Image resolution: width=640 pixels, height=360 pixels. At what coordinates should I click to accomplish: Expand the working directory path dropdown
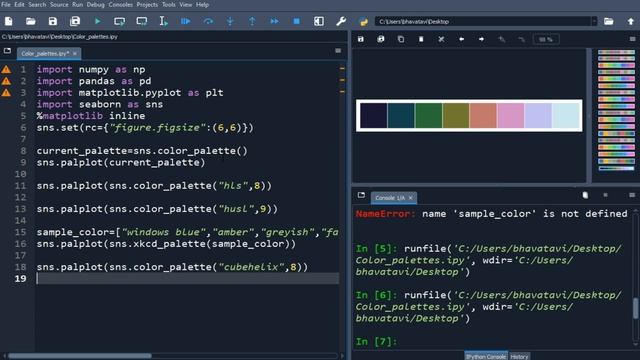coord(594,21)
